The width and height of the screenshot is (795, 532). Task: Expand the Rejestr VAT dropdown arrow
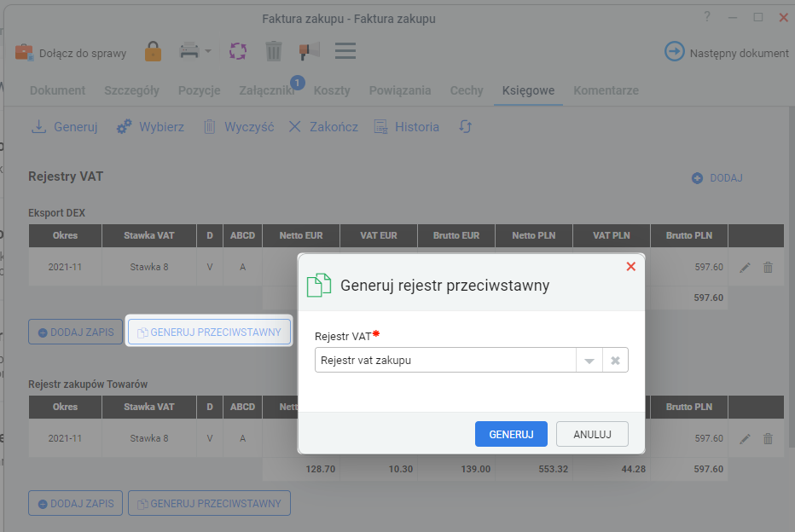589,361
